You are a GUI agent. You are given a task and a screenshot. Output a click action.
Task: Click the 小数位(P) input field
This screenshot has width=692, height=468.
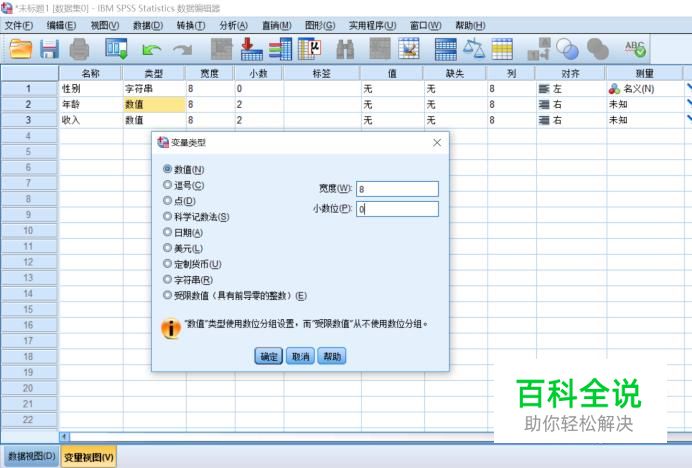[397, 209]
